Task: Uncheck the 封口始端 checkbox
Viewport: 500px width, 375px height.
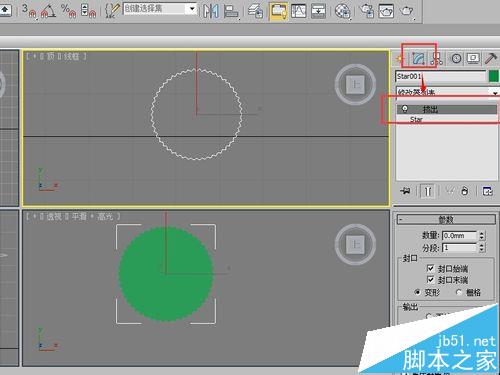Action: [x=431, y=268]
